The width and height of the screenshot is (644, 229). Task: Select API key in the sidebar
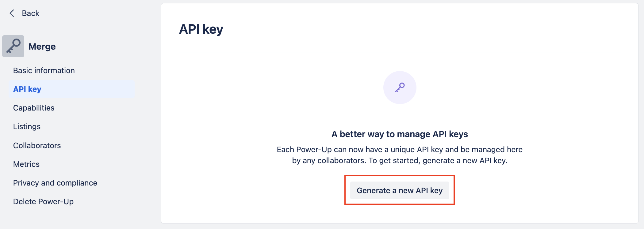[27, 89]
